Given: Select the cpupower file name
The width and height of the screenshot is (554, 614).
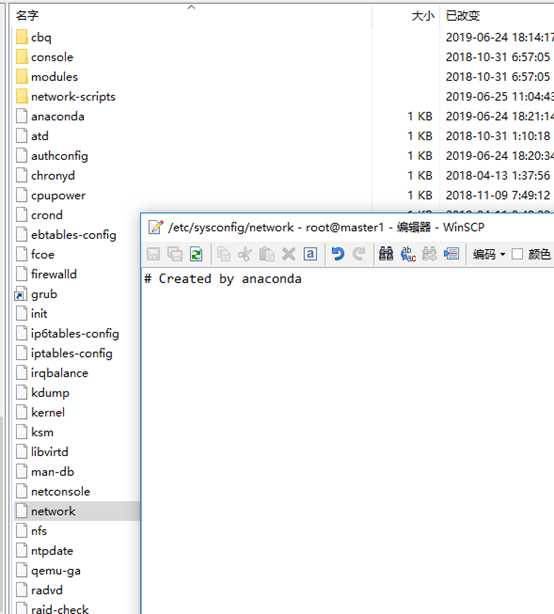Looking at the screenshot, I should (58, 195).
